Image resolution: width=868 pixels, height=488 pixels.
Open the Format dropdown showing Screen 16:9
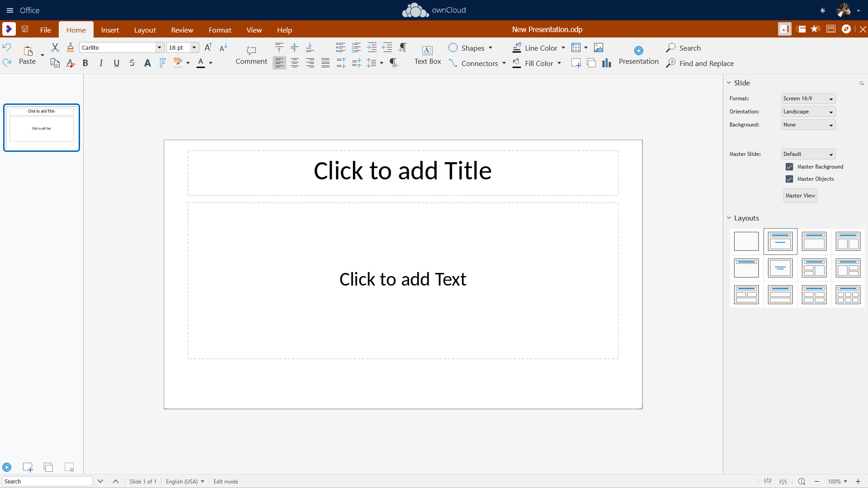[x=808, y=99]
